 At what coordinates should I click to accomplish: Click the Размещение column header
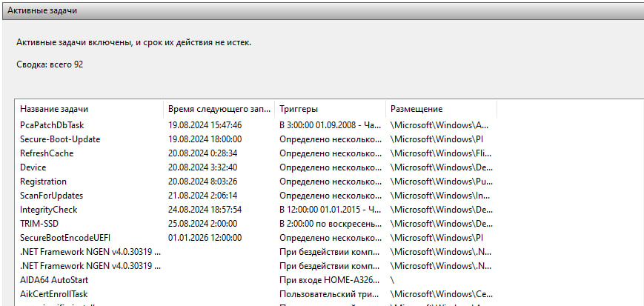416,109
